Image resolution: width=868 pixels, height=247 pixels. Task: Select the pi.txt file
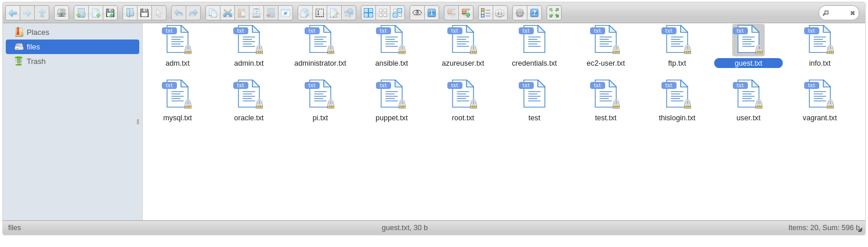320,101
